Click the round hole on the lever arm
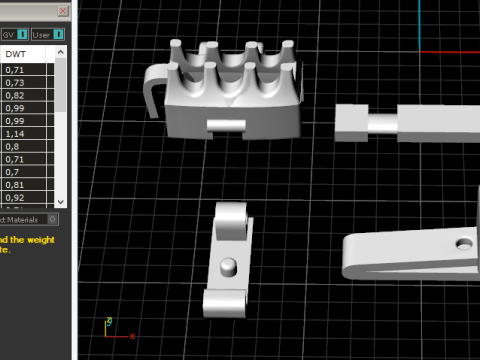The width and height of the screenshot is (480, 360). (x=464, y=244)
